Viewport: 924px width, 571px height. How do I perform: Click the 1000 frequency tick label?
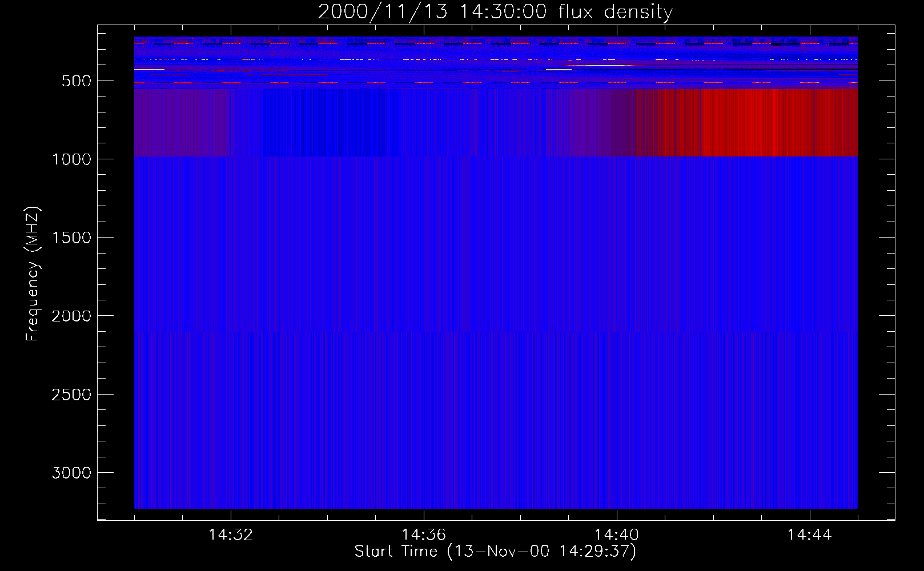(71, 159)
